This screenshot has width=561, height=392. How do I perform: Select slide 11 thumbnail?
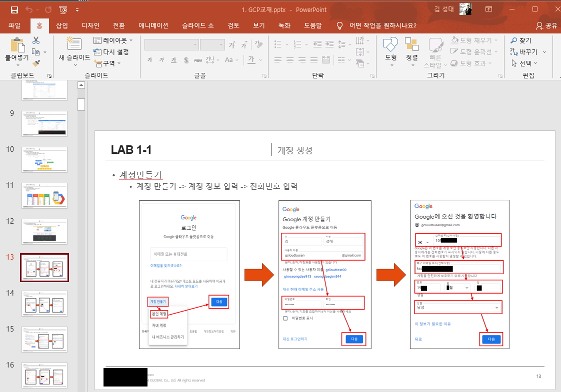44,195
